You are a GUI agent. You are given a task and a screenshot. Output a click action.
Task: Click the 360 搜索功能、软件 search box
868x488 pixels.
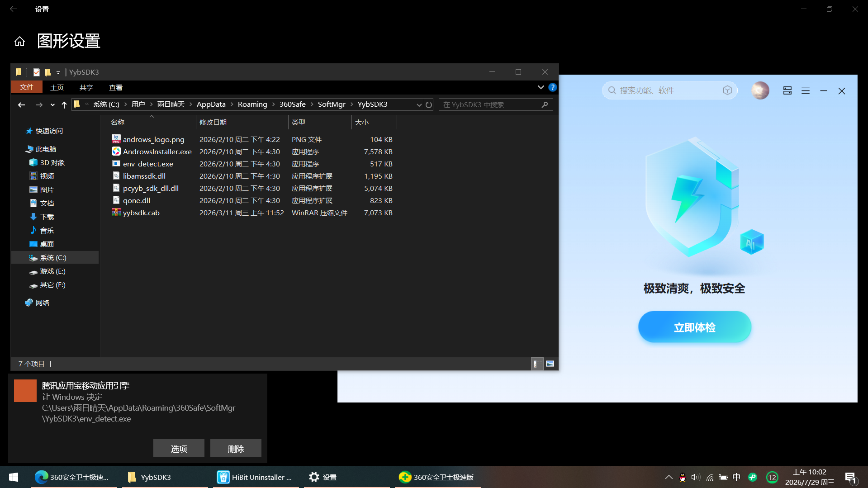click(669, 90)
